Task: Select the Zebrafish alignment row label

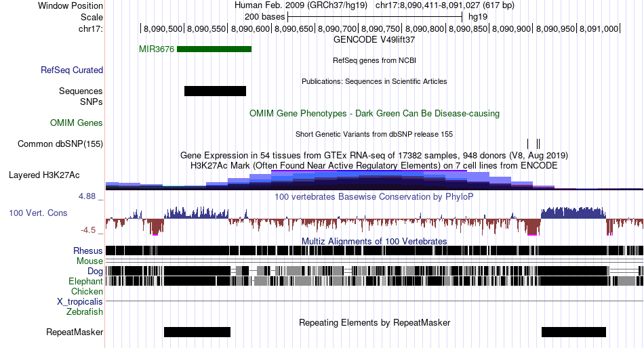Action: click(x=85, y=312)
